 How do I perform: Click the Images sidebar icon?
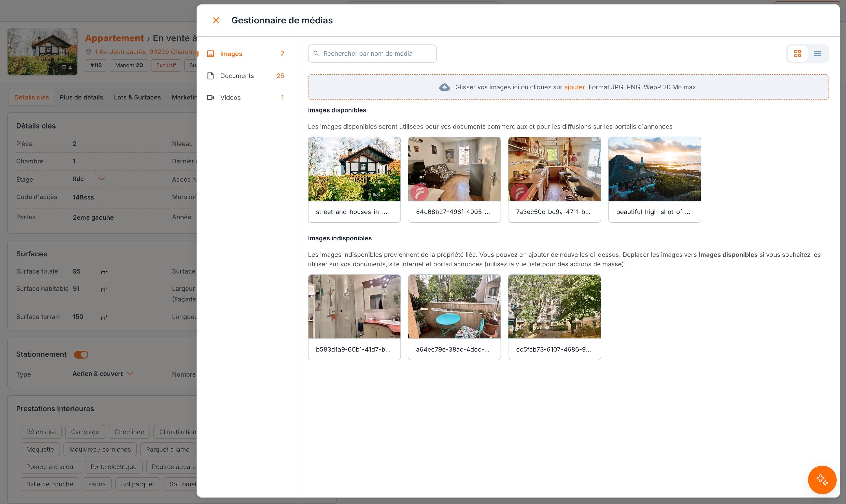(x=210, y=54)
